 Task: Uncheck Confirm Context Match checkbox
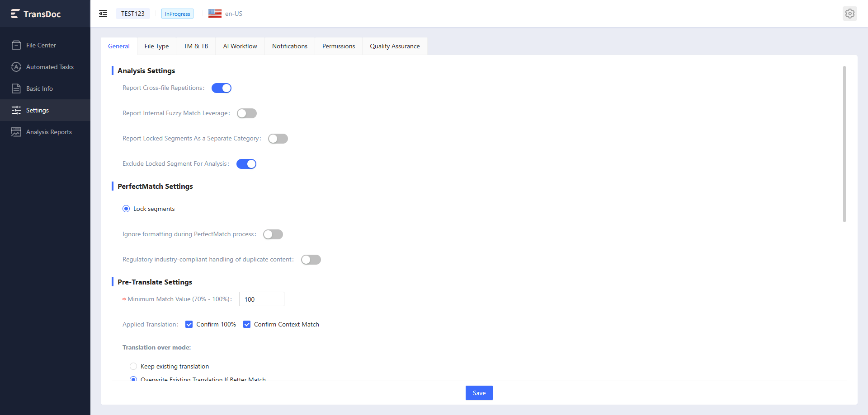(x=247, y=324)
